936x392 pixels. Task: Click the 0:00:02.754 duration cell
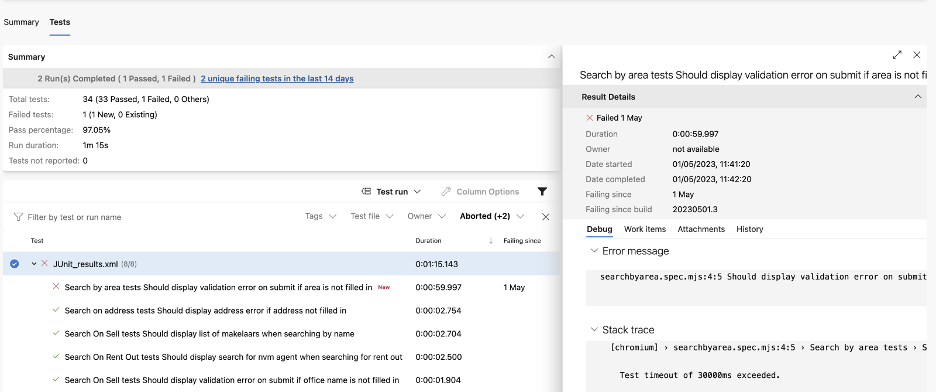coord(438,310)
